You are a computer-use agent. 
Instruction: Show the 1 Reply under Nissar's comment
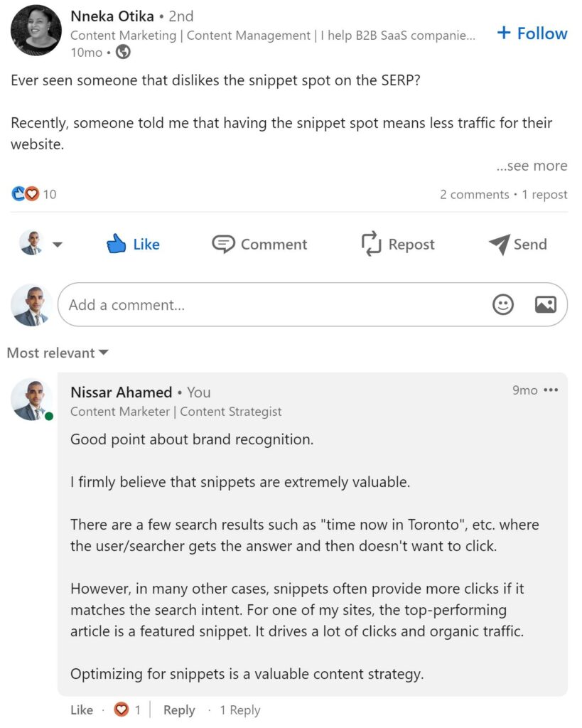click(x=240, y=710)
